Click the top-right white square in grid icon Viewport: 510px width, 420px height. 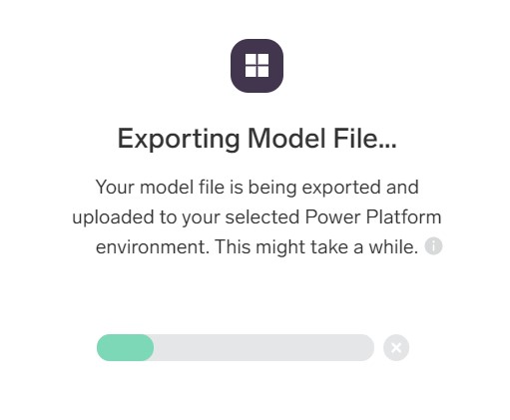pyautogui.click(x=263, y=59)
